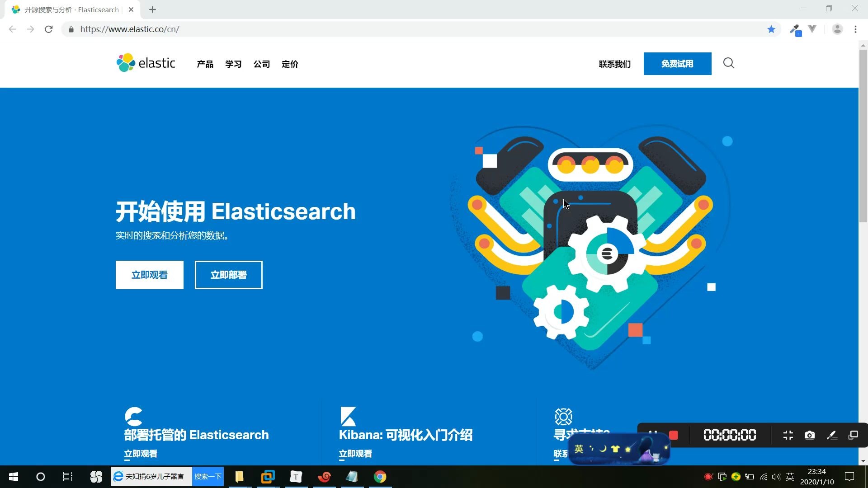Image resolution: width=868 pixels, height=488 pixels.
Task: Click the Kibana logo icon
Action: point(348,416)
